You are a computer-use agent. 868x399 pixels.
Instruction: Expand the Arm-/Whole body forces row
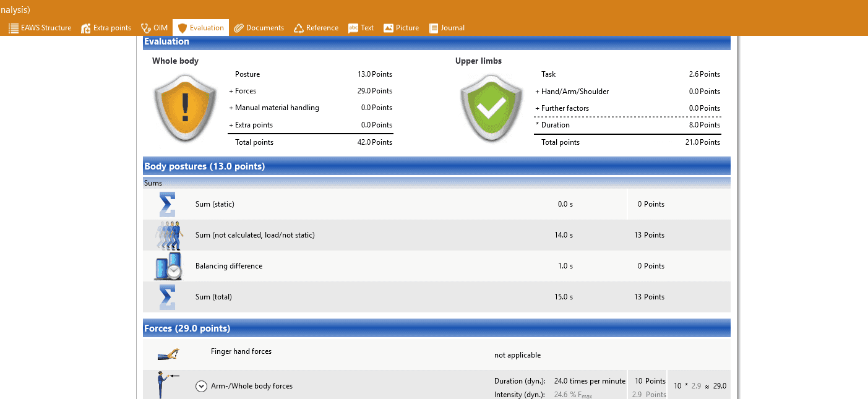[201, 386]
